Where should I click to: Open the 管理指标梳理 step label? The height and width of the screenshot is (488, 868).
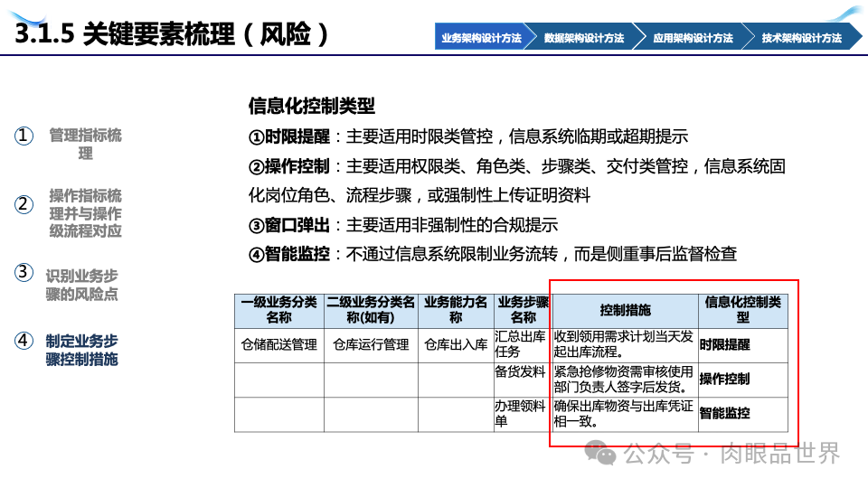[x=85, y=144]
